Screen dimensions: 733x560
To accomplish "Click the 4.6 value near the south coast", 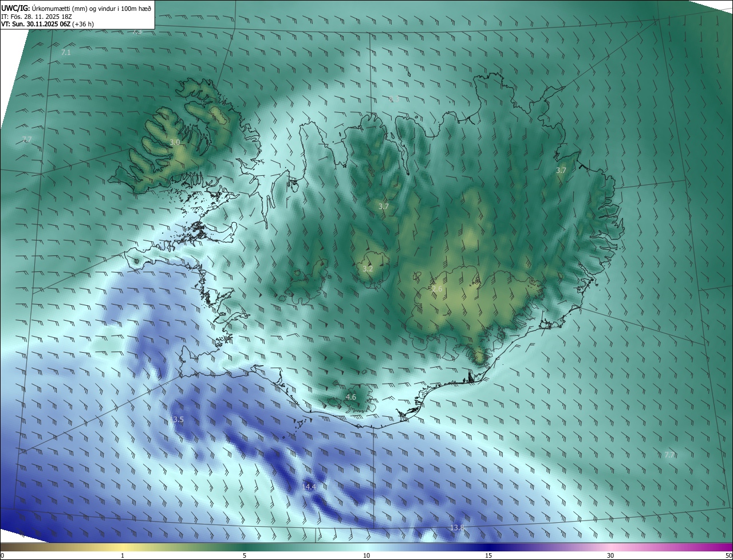I will point(350,397).
